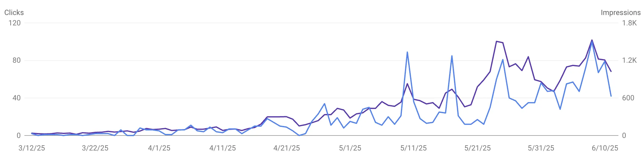Select the 80 tick on Clicks axis
Image resolution: width=644 pixels, height=156 pixels.
[16, 60]
